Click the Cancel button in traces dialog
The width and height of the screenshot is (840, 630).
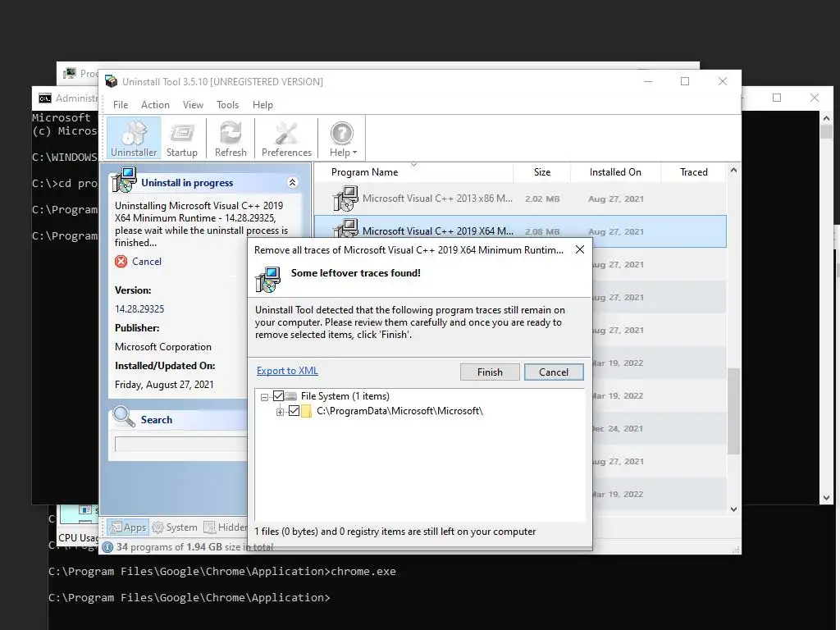[554, 372]
